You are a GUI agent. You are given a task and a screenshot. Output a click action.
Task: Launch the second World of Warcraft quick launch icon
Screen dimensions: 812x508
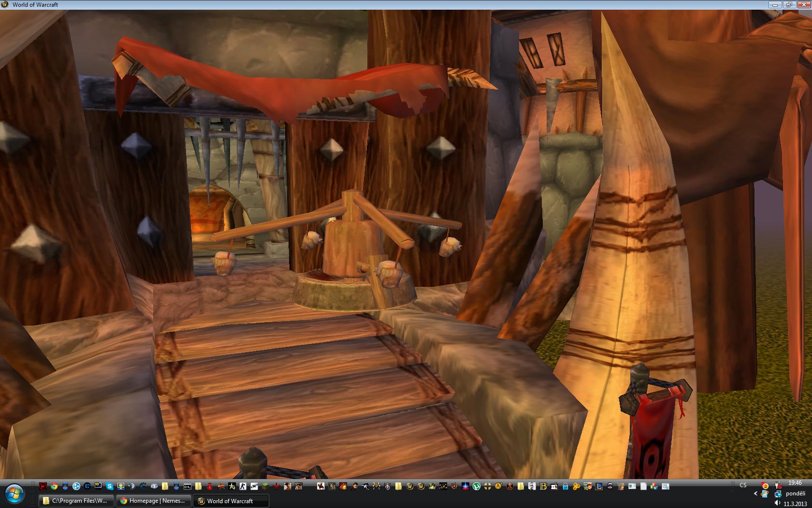click(421, 486)
